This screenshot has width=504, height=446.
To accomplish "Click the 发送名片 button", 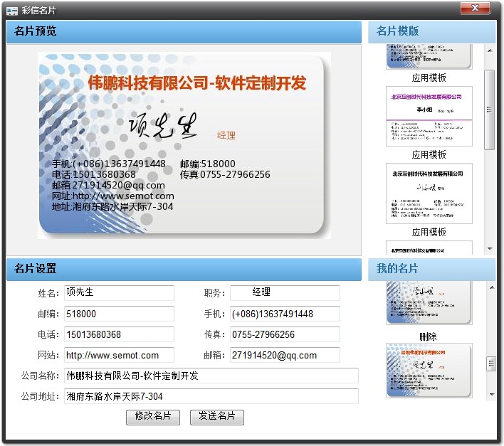I will click(217, 417).
